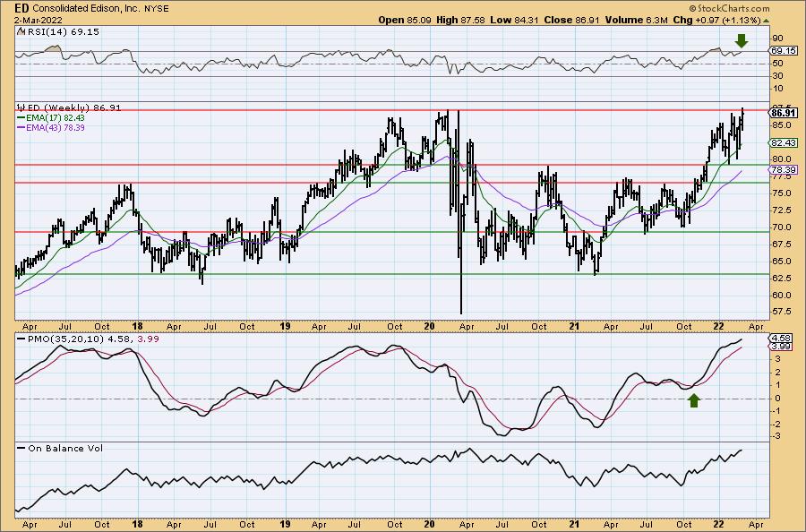Click the 0 level on the PMO axis
806x532 pixels.
(x=777, y=398)
